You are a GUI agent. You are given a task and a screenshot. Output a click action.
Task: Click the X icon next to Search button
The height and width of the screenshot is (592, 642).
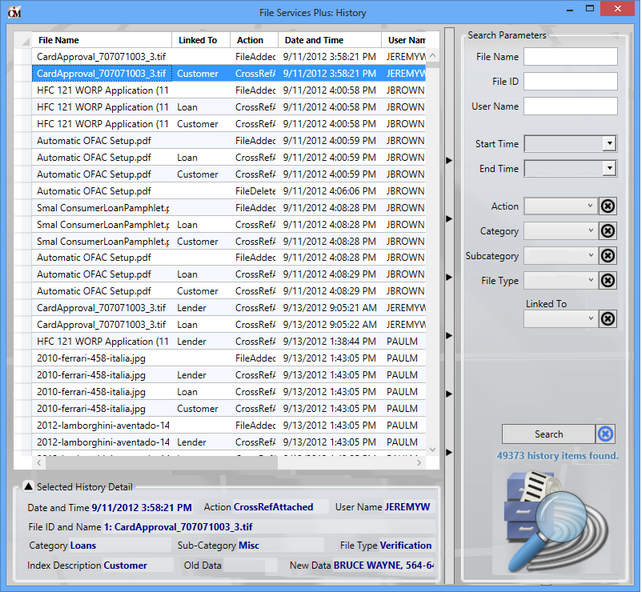(x=605, y=434)
